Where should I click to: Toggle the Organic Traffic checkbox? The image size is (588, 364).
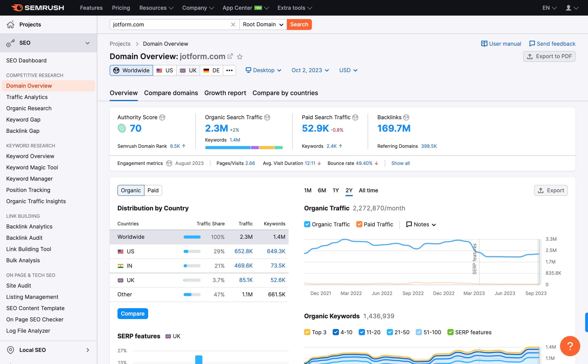(x=307, y=224)
